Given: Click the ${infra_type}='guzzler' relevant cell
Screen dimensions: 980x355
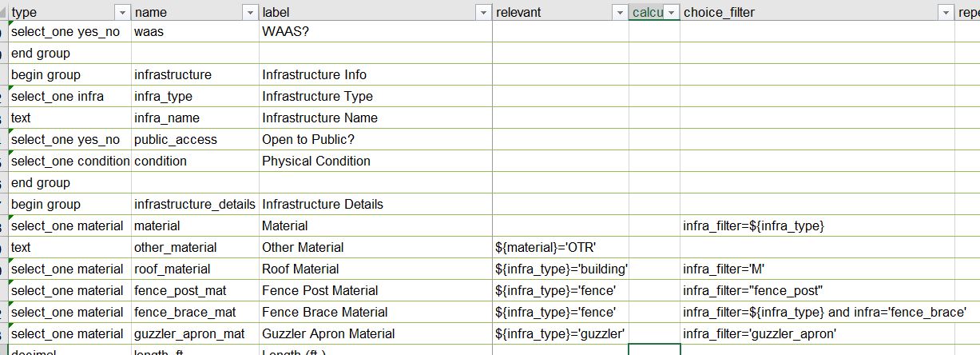Looking at the screenshot, I should [x=560, y=333].
